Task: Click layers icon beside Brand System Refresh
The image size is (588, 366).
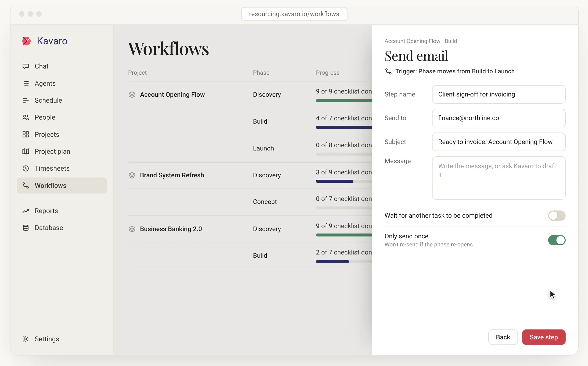Action: 132,175
